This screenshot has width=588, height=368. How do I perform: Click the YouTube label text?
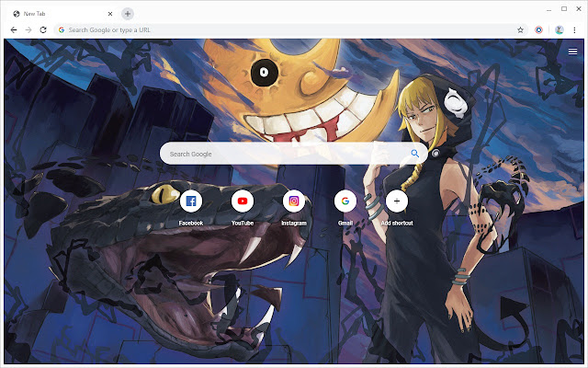pos(243,223)
